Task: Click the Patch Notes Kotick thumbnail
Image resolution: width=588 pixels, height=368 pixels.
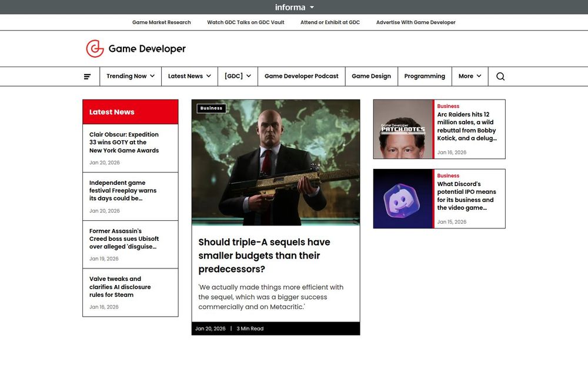Action: click(x=403, y=129)
